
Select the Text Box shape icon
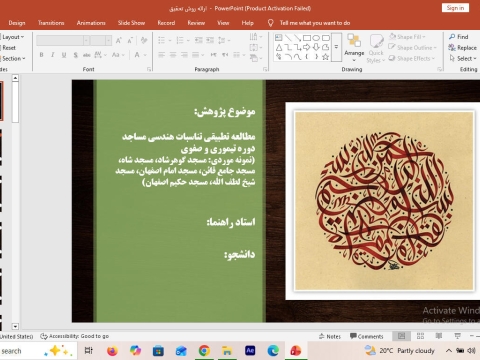[279, 38]
